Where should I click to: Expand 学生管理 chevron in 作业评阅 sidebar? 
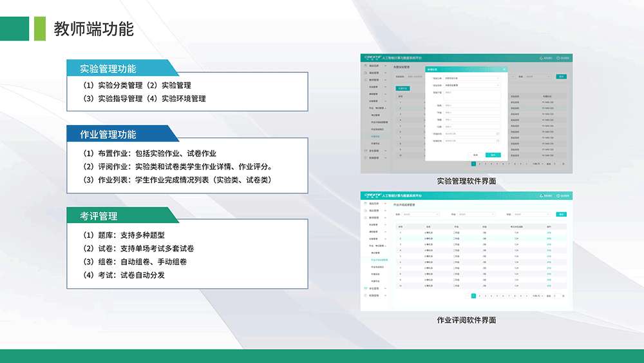385,289
